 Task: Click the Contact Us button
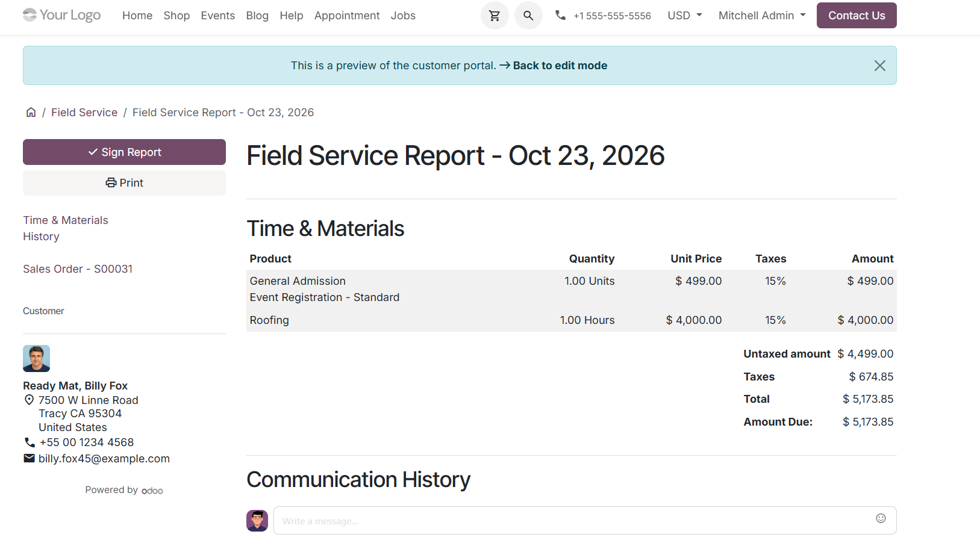click(x=857, y=16)
